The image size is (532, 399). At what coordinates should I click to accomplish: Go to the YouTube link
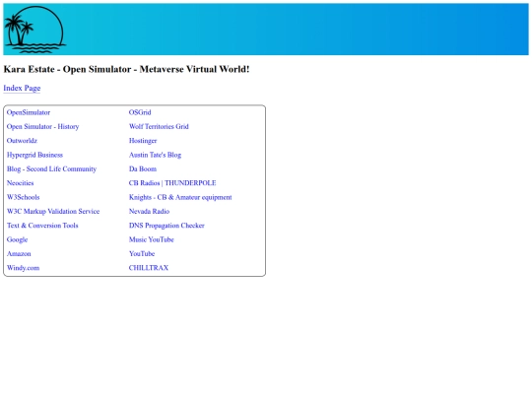142,254
